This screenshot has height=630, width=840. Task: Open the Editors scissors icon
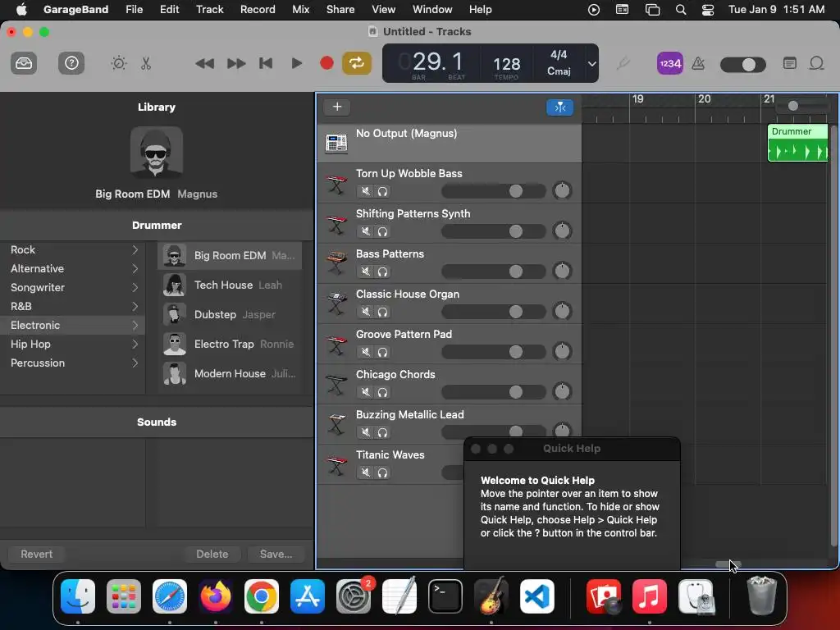pyautogui.click(x=146, y=63)
